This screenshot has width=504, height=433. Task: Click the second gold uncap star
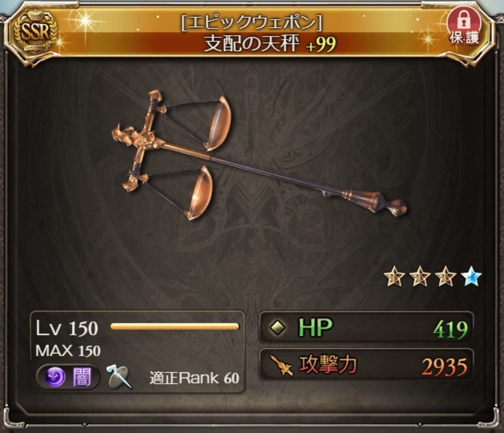point(420,276)
